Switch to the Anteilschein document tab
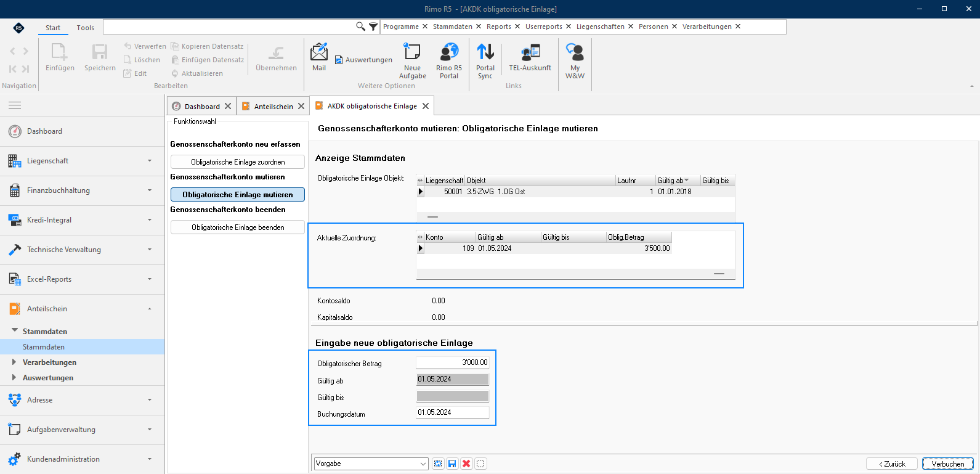 pos(273,106)
